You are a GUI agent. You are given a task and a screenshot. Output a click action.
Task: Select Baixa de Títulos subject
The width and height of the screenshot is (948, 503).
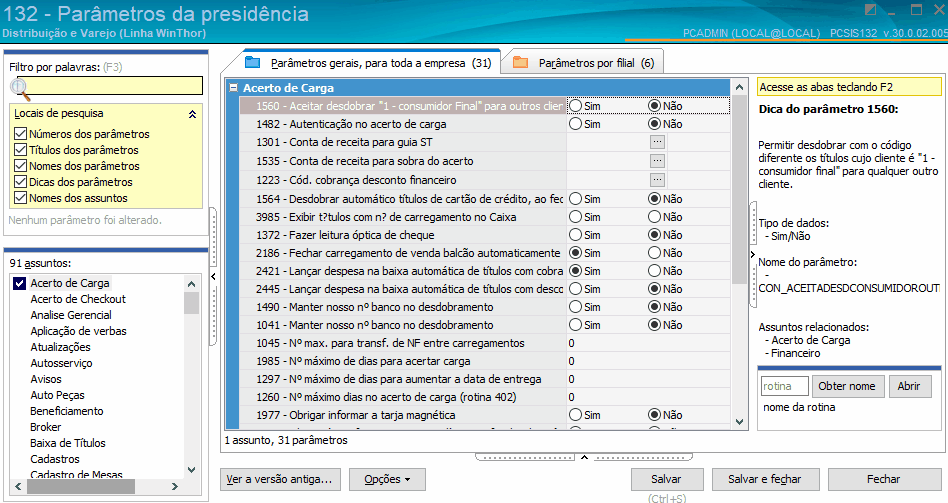point(68,443)
